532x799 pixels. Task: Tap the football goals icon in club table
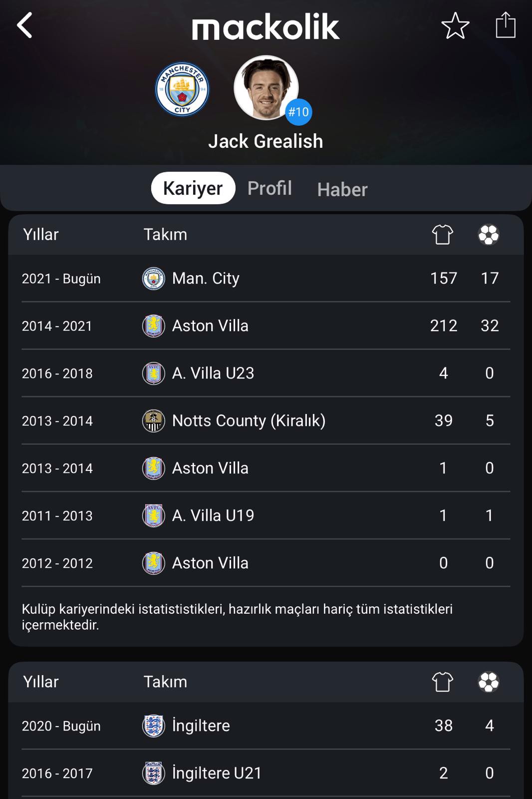point(489,234)
